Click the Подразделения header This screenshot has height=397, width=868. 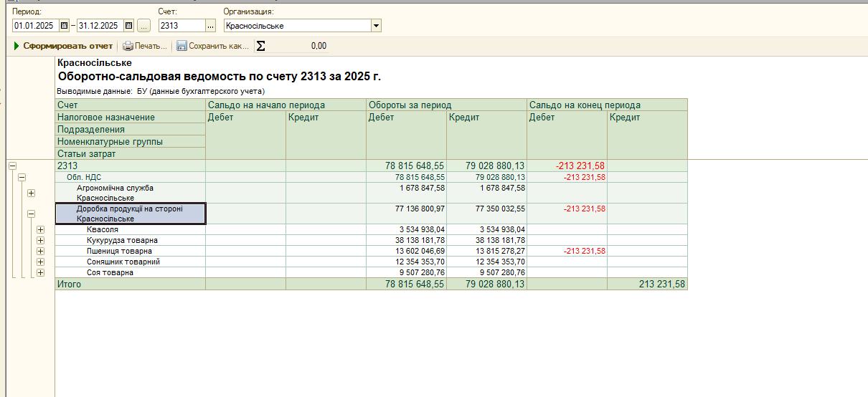(x=131, y=129)
